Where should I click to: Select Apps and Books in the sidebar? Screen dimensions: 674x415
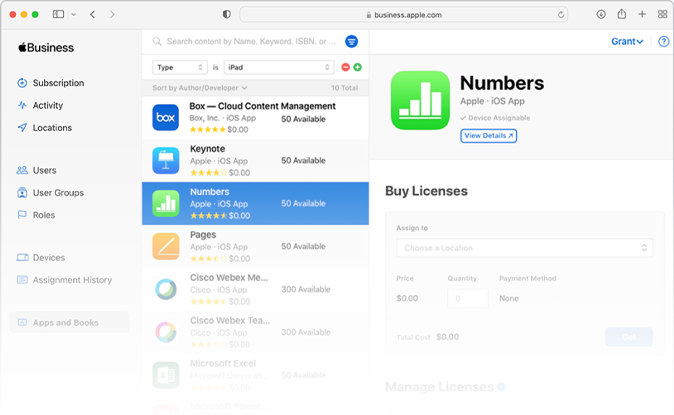[69, 323]
